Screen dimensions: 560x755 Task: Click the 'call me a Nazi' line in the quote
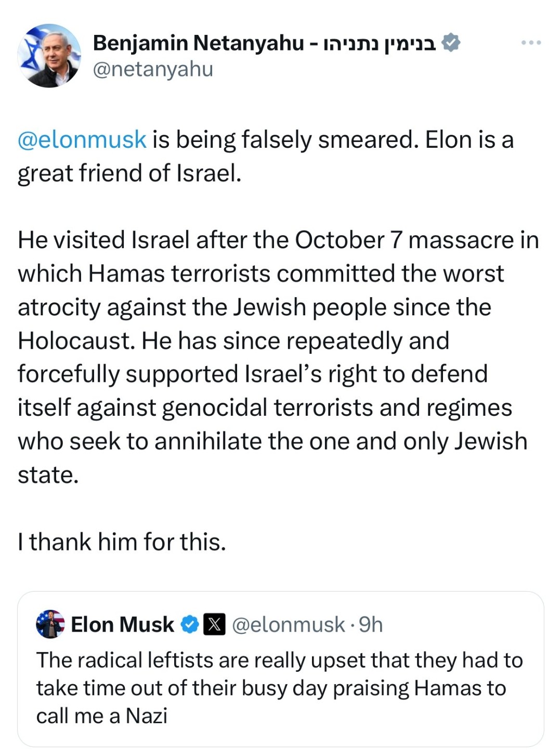click(102, 716)
